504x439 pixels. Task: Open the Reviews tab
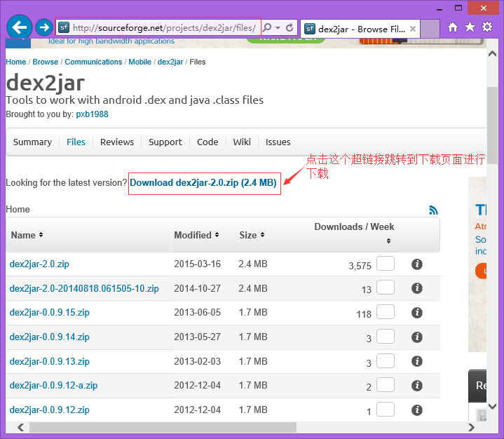(117, 142)
